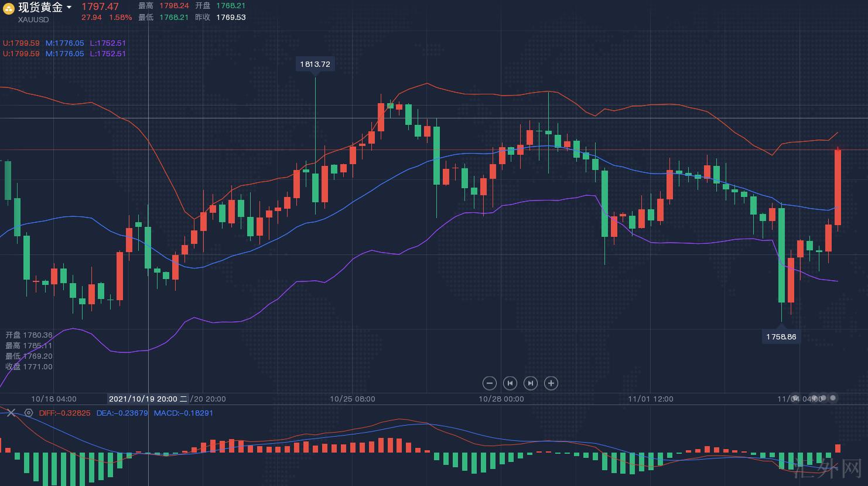Click the zoom in plus button

pos(551,383)
